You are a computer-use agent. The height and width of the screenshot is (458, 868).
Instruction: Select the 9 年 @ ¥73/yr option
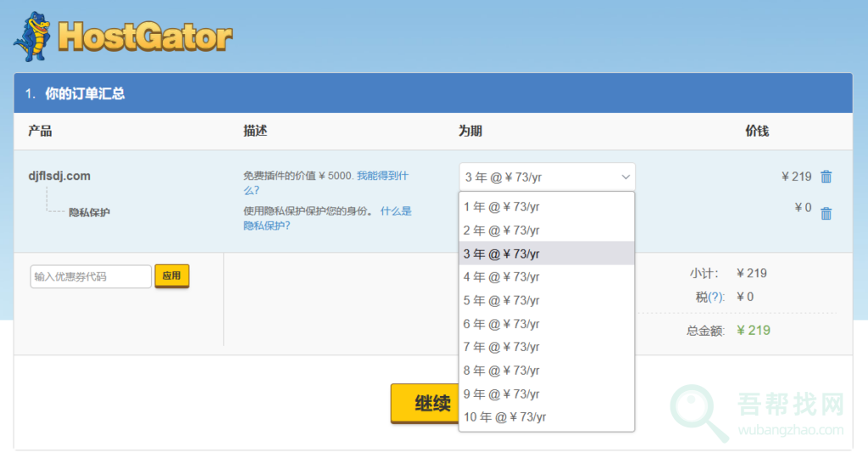[x=547, y=394]
